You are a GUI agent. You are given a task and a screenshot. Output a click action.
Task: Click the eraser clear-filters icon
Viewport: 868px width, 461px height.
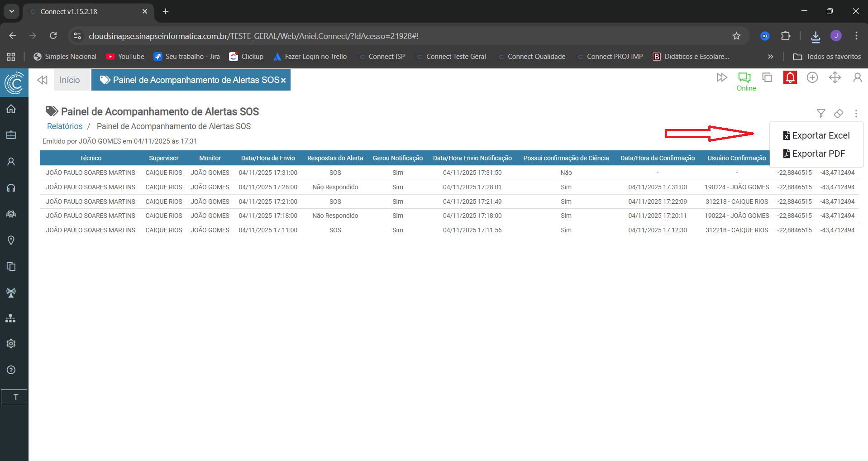(838, 113)
